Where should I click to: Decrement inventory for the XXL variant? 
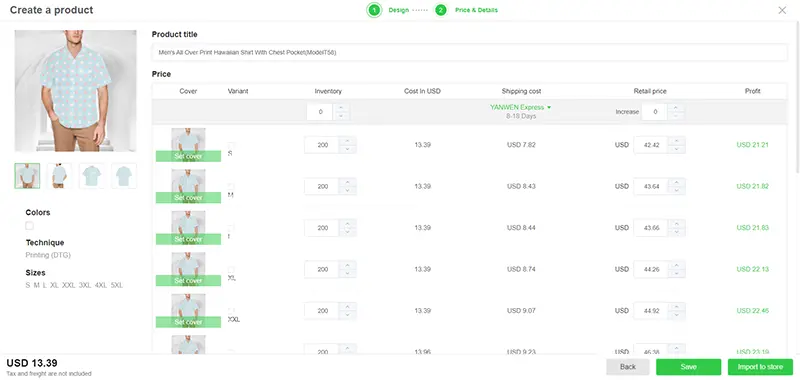tap(347, 315)
